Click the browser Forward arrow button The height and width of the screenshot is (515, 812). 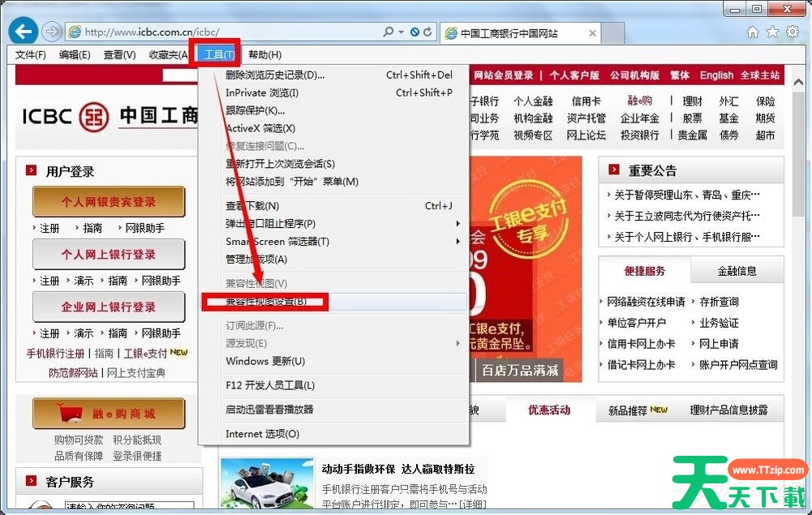[x=52, y=32]
